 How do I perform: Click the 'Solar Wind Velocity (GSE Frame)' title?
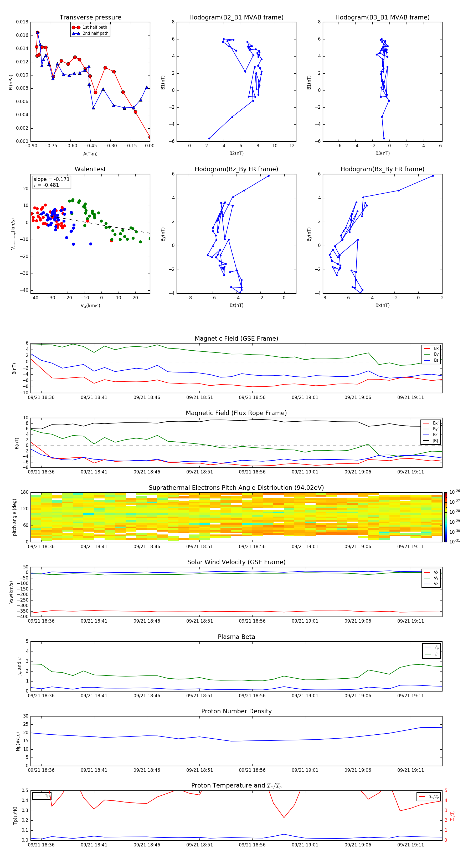pos(236,562)
